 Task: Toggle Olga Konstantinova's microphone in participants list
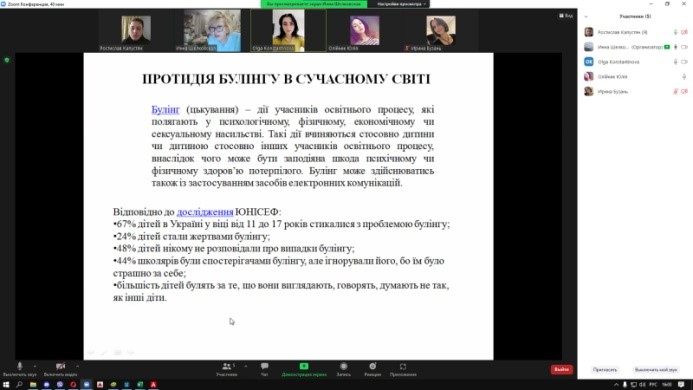coord(675,62)
